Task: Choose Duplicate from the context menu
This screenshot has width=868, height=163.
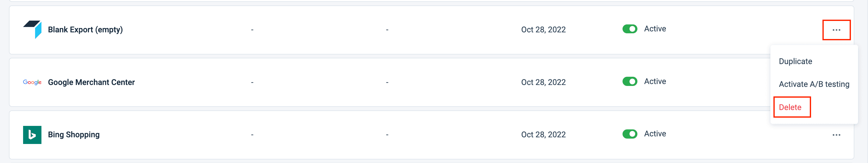Action: coord(796,62)
